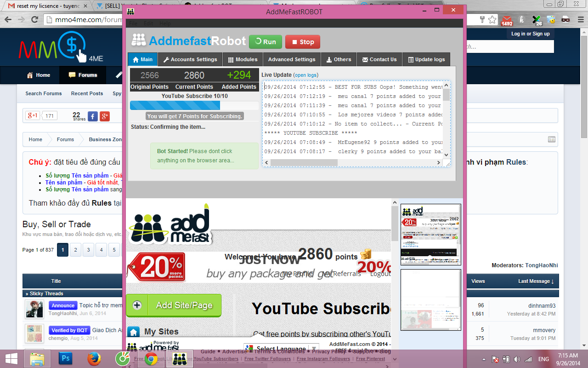Click the addmefast logo in embedded browser
Viewport: 588px width, 368px height.
tap(170, 224)
